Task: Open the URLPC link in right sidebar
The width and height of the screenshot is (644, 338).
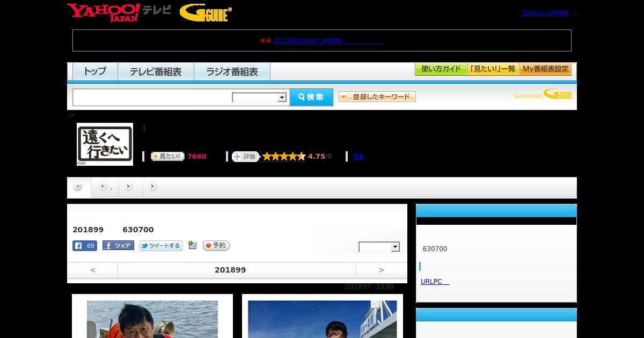Action: (435, 281)
